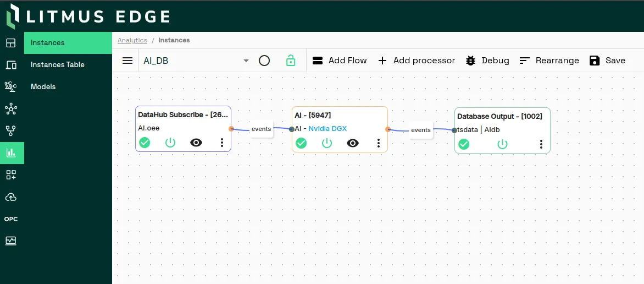Viewport: 644px width, 284px height.
Task: Open the Nvidia DGX link in the AI node
Action: [x=327, y=128]
